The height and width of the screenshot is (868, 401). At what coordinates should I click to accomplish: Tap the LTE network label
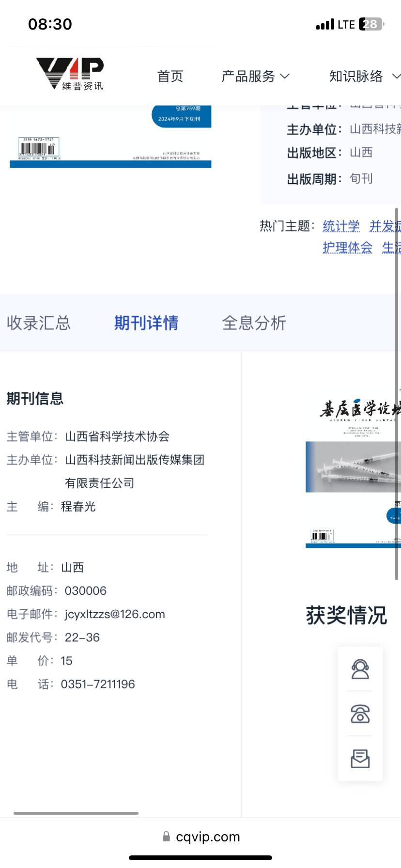pyautogui.click(x=346, y=24)
